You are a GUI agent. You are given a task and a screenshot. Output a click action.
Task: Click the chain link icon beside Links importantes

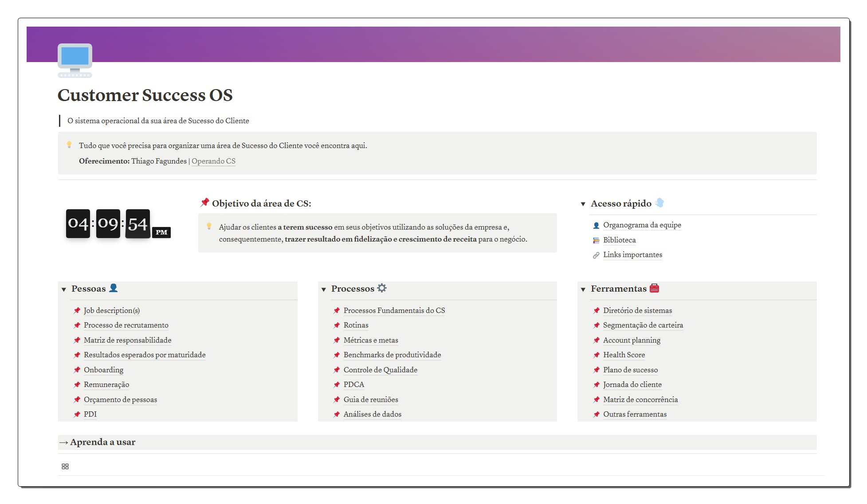(596, 255)
